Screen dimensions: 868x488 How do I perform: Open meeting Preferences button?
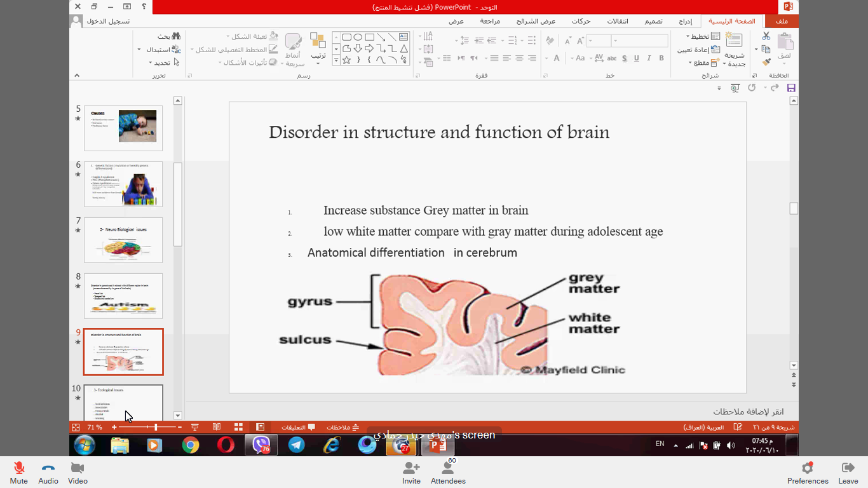(x=808, y=473)
